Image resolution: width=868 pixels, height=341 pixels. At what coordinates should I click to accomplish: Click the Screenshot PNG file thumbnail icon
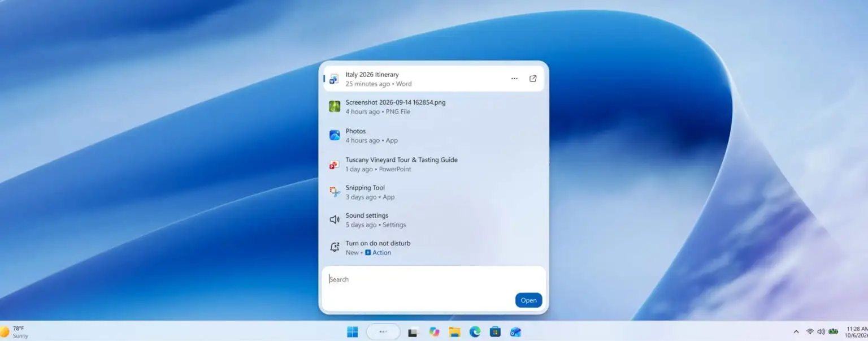coord(335,106)
